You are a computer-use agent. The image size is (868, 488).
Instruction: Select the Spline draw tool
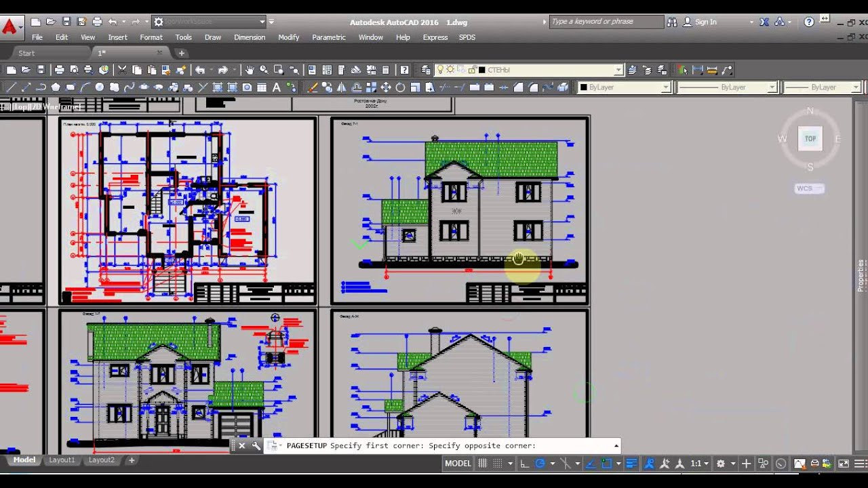click(129, 87)
